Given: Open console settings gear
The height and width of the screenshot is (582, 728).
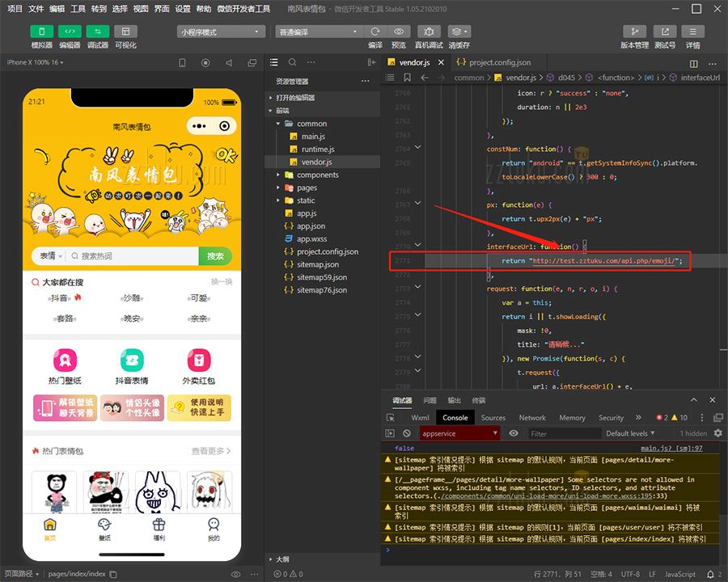Looking at the screenshot, I should tap(717, 433).
